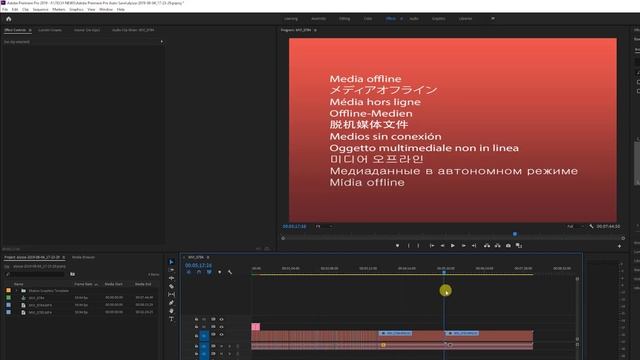Switch to the Audio Clip Mixer tab
This screenshot has width=640, height=360.
click(x=133, y=30)
